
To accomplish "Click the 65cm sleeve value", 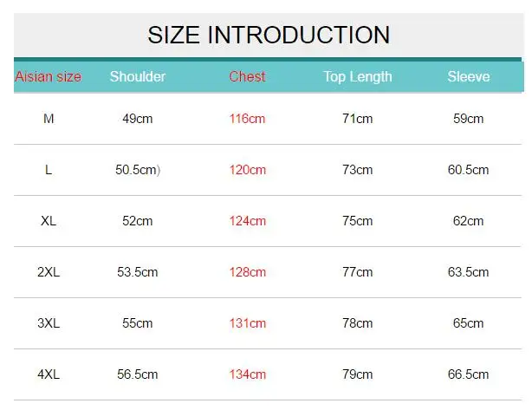I will coord(468,323).
